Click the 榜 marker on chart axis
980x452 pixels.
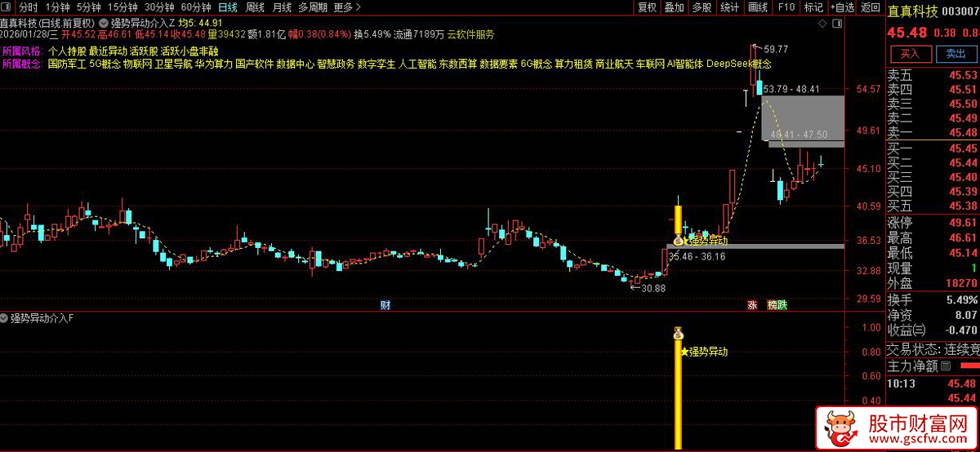tap(772, 305)
